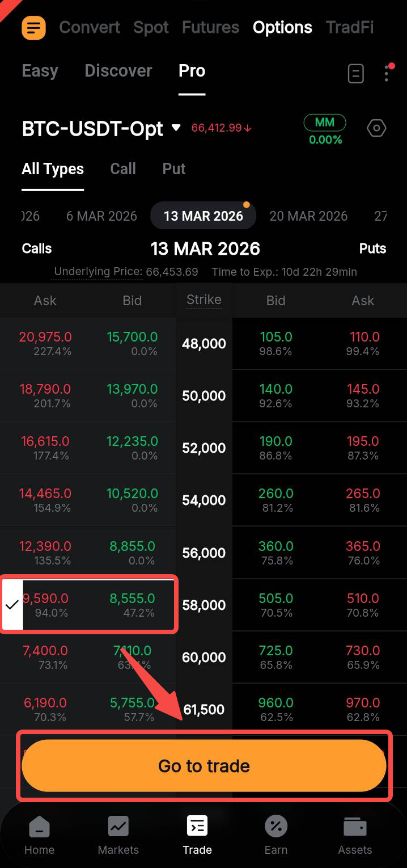407x868 pixels.
Task: Uncheck the selected 58,000 call row
Action: pyautogui.click(x=12, y=605)
